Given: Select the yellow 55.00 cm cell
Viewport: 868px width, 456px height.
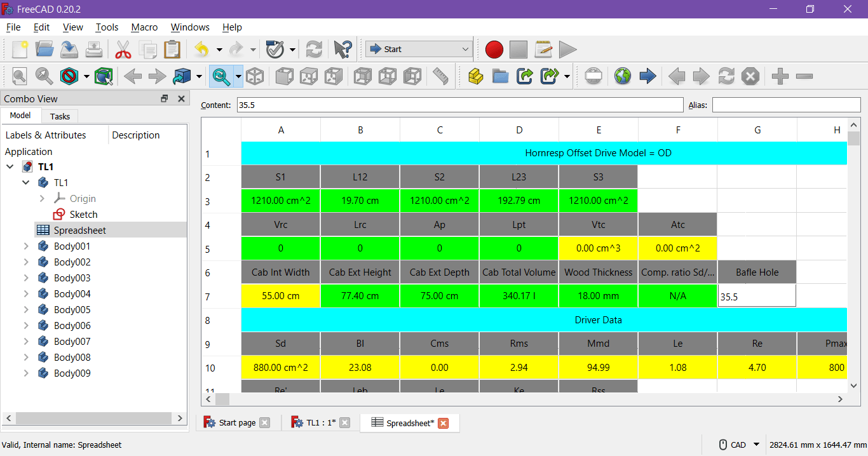Looking at the screenshot, I should (x=281, y=296).
